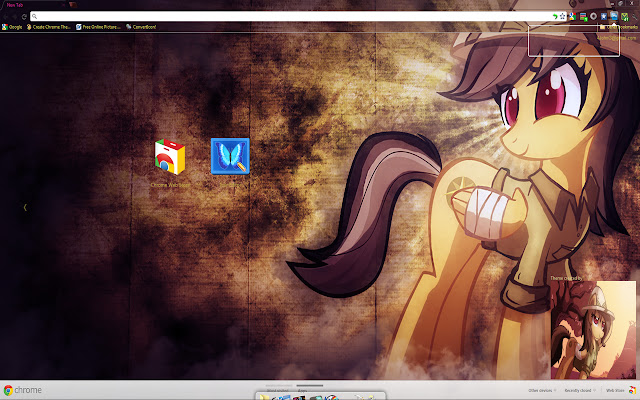Open the green mail checker extension
Viewport: 640px width, 400px height.
[x=624, y=16]
